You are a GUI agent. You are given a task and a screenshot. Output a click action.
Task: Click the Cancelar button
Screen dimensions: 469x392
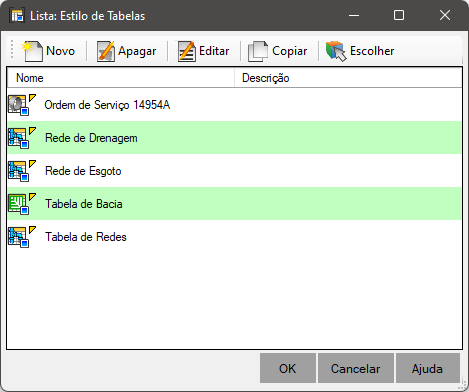point(355,368)
